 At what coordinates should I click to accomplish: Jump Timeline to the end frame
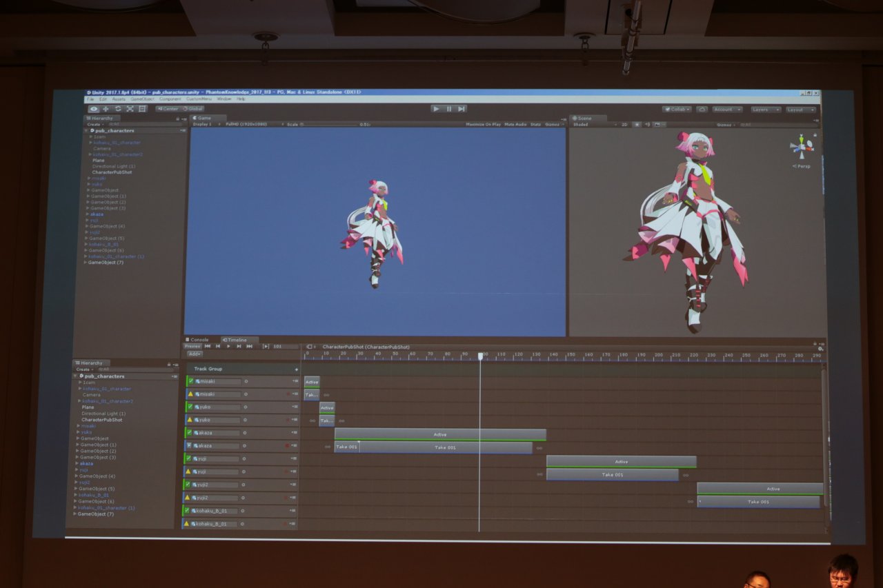pos(249,346)
